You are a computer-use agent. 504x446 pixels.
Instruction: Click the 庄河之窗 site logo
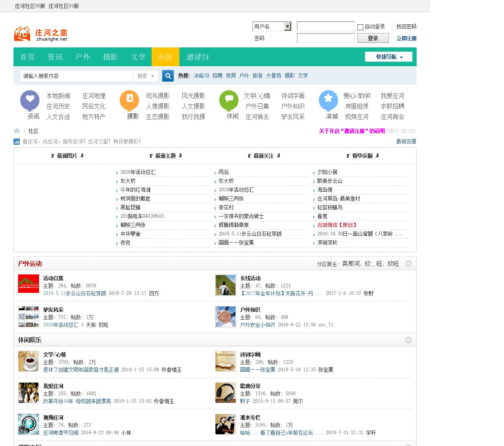pyautogui.click(x=41, y=34)
